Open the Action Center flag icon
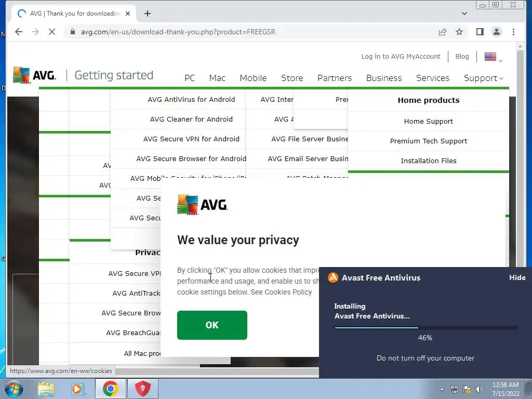Image resolution: width=532 pixels, height=399 pixels. (467, 389)
